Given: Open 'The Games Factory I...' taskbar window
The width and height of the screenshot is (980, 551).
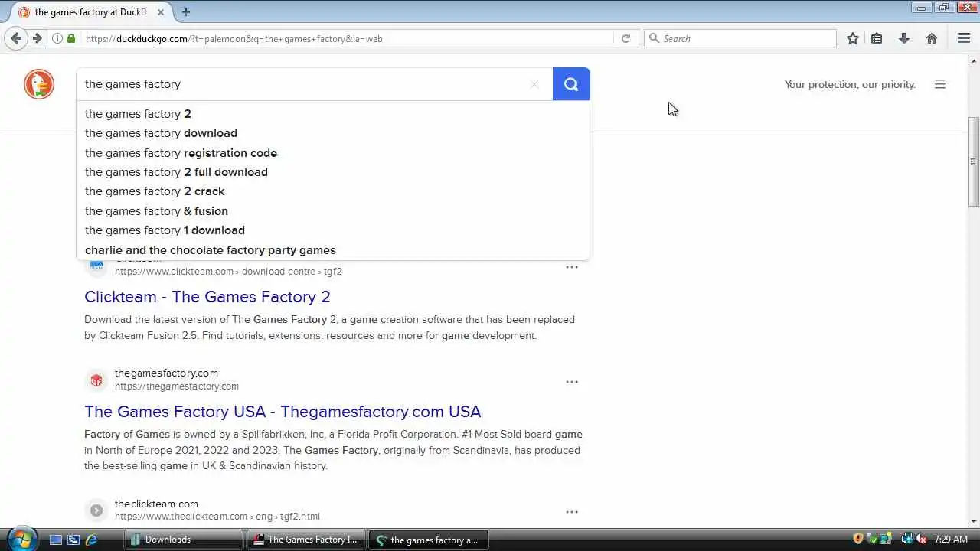Looking at the screenshot, I should coord(307,540).
